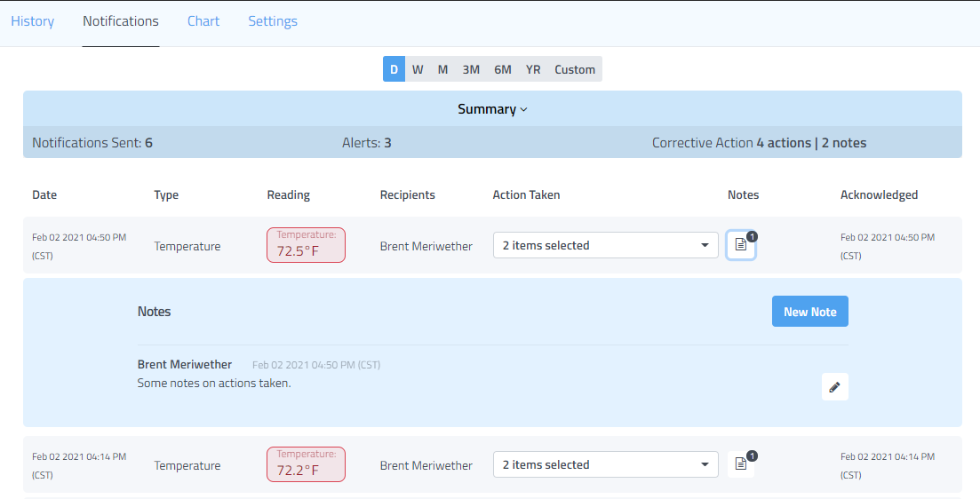Edit Brent Meriwether's note with pencil icon
Viewport: 980px width, 499px height.
[834, 387]
